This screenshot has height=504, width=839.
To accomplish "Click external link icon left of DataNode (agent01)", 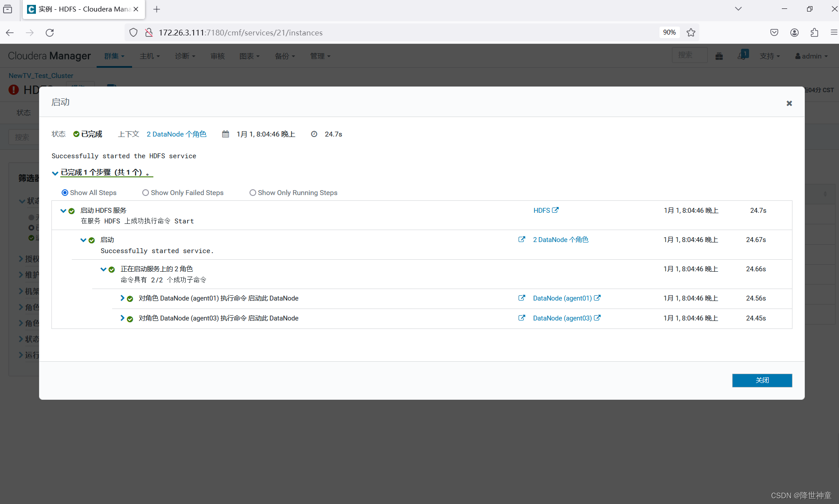I will click(522, 298).
